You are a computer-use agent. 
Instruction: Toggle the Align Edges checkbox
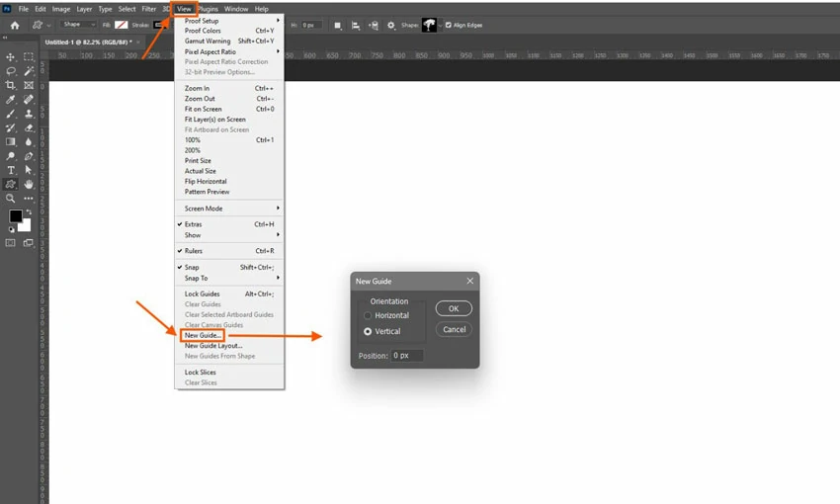pyautogui.click(x=449, y=25)
